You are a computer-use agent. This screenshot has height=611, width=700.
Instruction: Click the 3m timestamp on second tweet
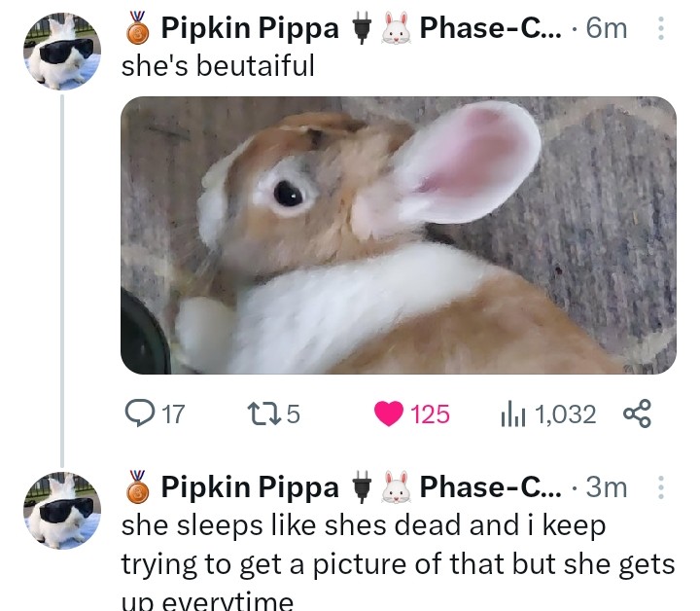click(x=607, y=487)
